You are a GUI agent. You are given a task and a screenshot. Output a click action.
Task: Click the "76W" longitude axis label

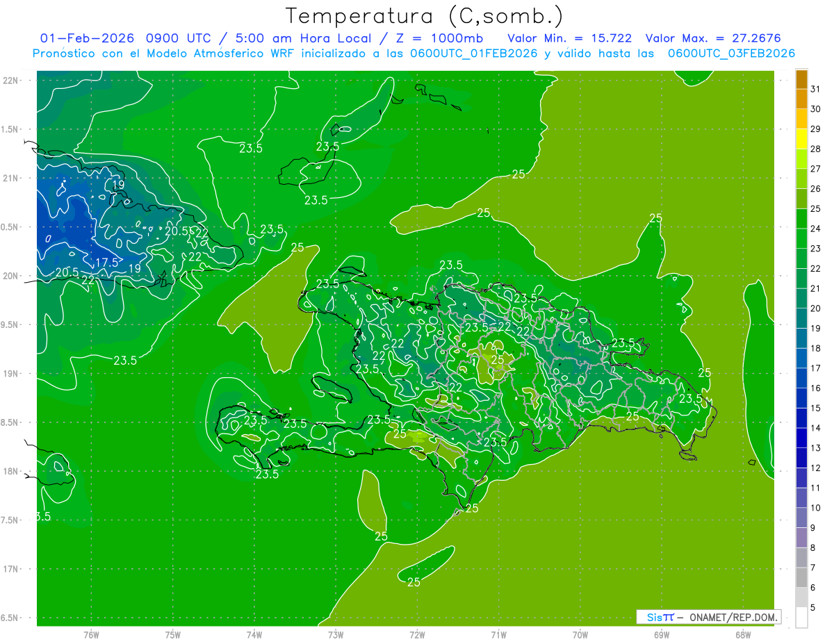tap(91, 635)
